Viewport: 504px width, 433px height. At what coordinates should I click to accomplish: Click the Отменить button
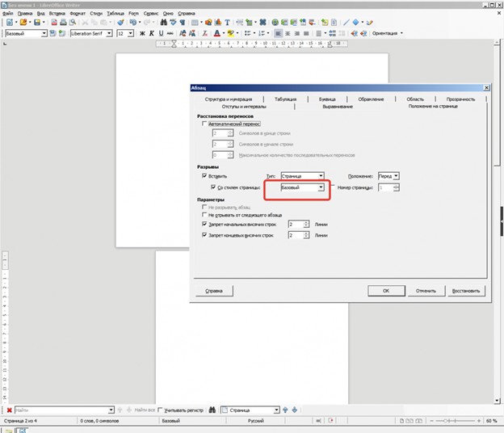point(426,291)
